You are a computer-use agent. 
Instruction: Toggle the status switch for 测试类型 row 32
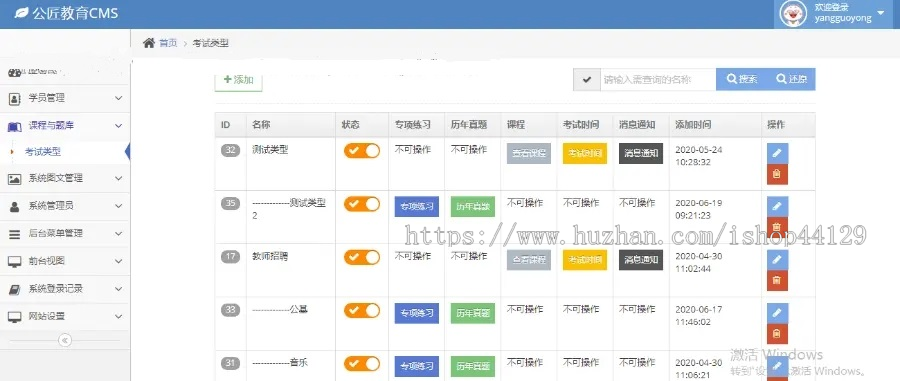[x=362, y=151]
